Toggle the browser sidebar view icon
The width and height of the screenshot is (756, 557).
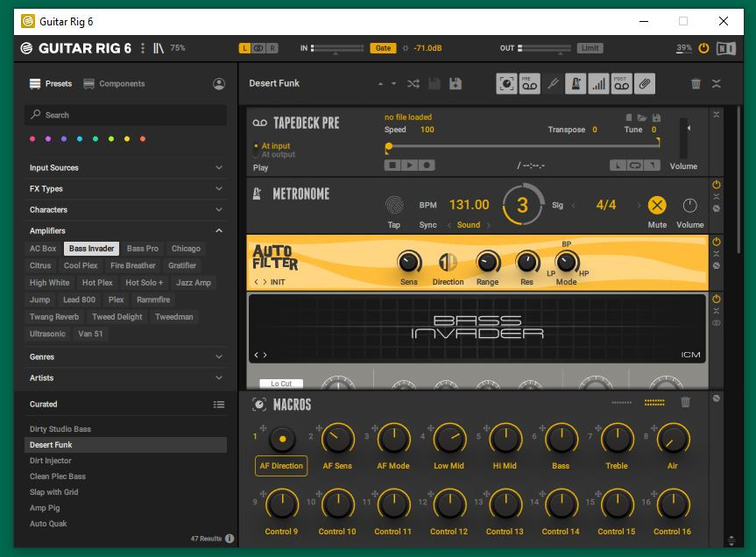coord(159,48)
